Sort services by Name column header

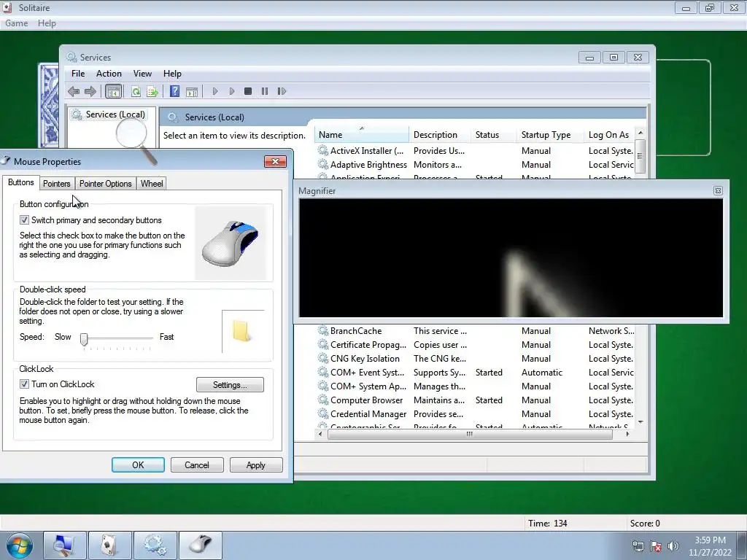click(362, 135)
